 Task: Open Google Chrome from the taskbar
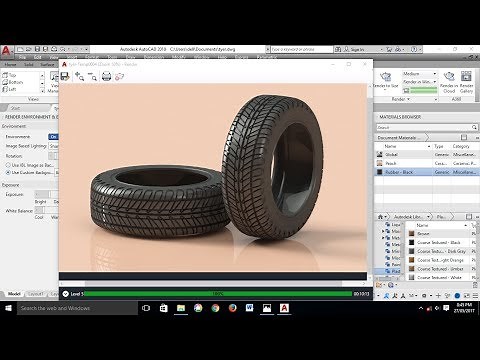(216, 308)
